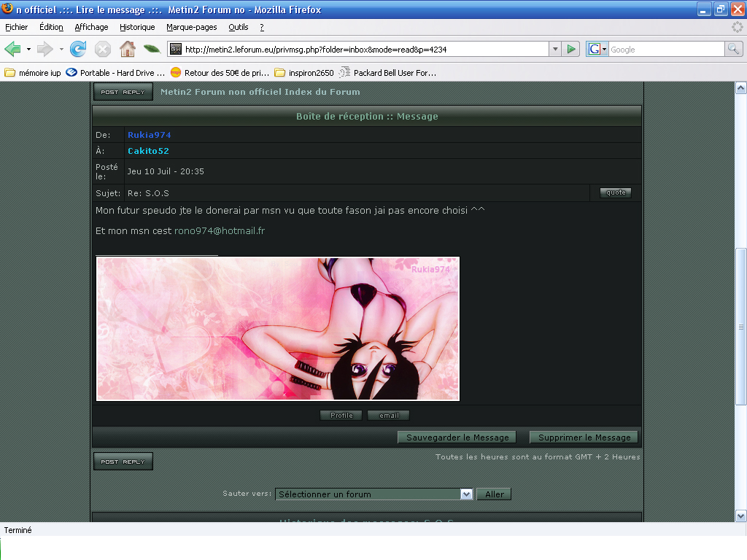Open sender Rukia974 profile link
Image resolution: width=747 pixels, height=560 pixels.
click(x=149, y=135)
